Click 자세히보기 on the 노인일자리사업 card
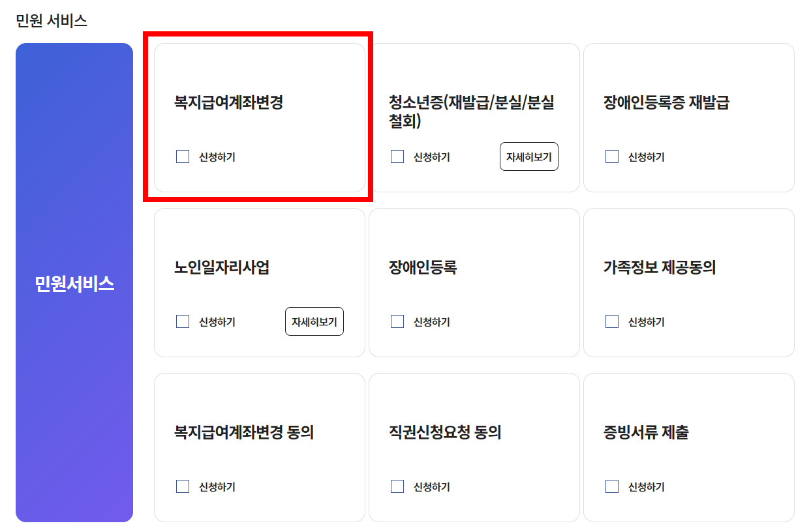 [x=314, y=321]
